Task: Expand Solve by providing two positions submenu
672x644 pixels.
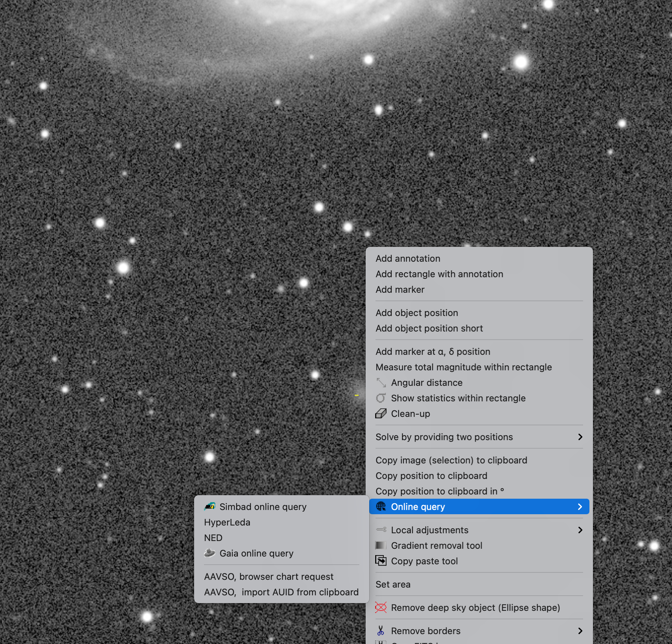Action: [x=580, y=437]
